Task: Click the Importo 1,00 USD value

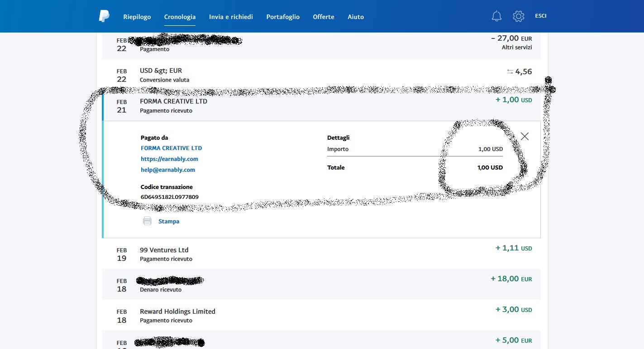Action: point(491,149)
